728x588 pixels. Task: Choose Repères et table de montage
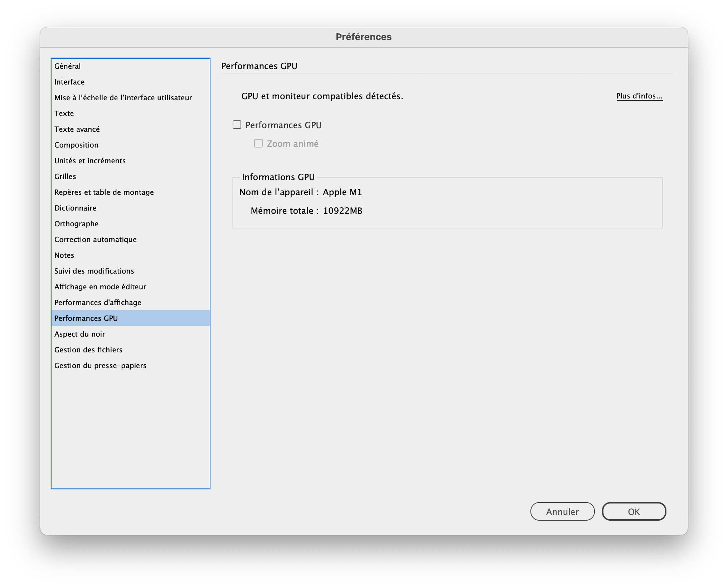coord(104,192)
